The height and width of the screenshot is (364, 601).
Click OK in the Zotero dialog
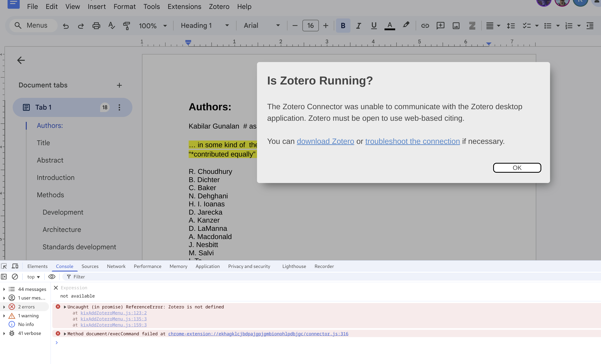click(517, 168)
